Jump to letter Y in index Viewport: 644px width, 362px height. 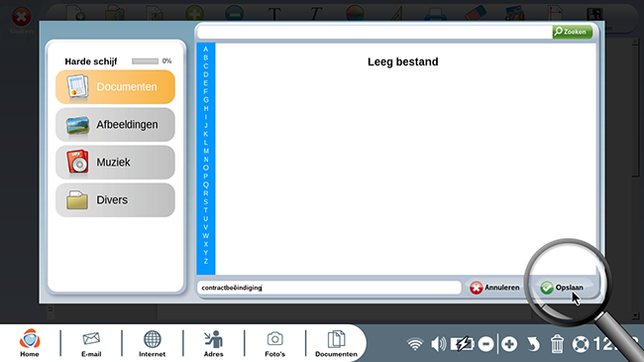coord(206,253)
